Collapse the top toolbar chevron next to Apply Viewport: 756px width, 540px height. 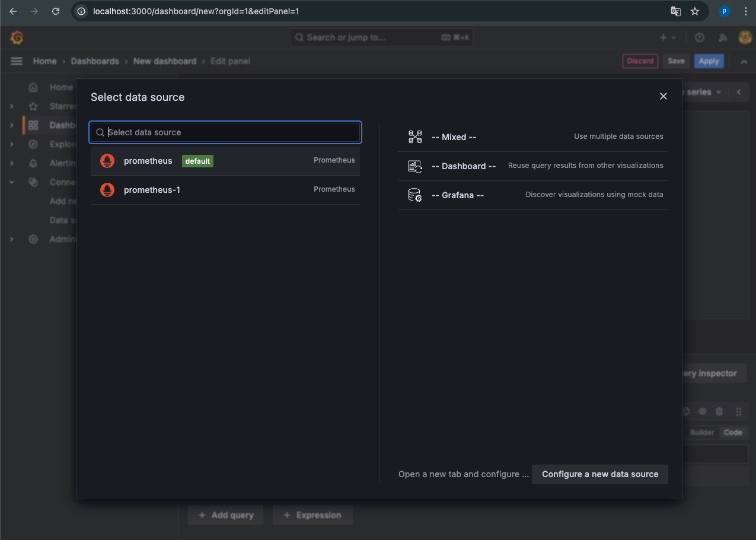(744, 61)
